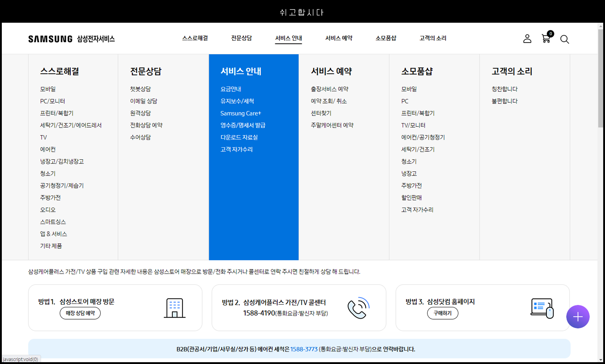Open the 서비스 예약 top menu
The width and height of the screenshot is (605, 364).
(339, 38)
